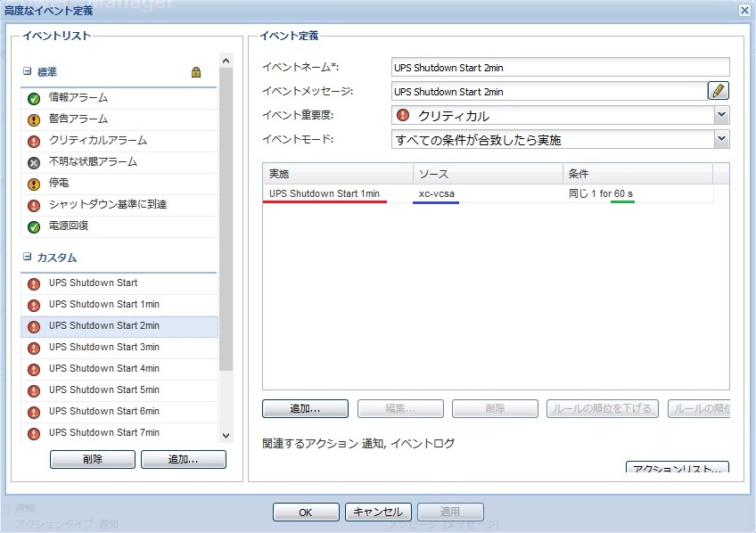Image resolution: width=756 pixels, height=533 pixels.
Task: Open the イベント重要度 dropdown
Action: point(721,115)
